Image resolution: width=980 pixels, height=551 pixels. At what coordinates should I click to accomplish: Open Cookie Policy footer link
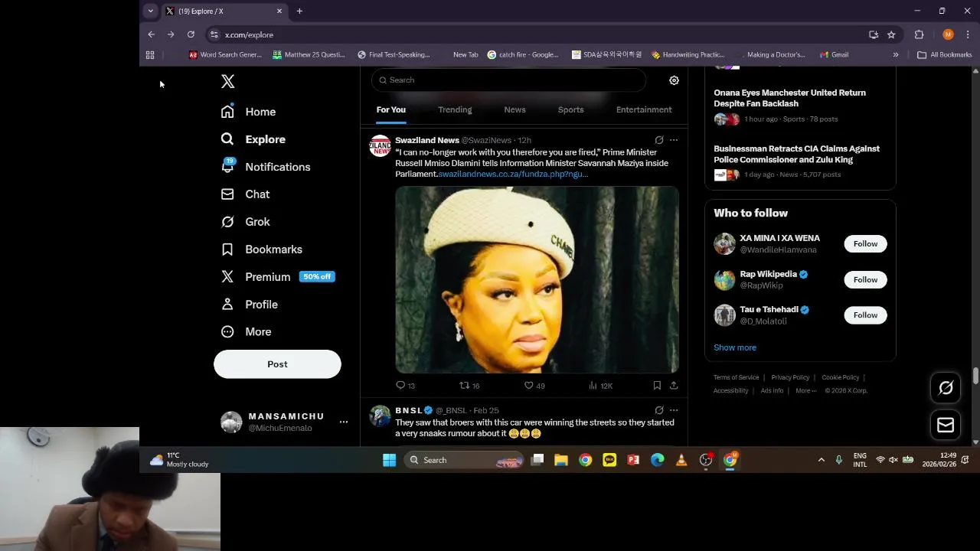pyautogui.click(x=840, y=377)
